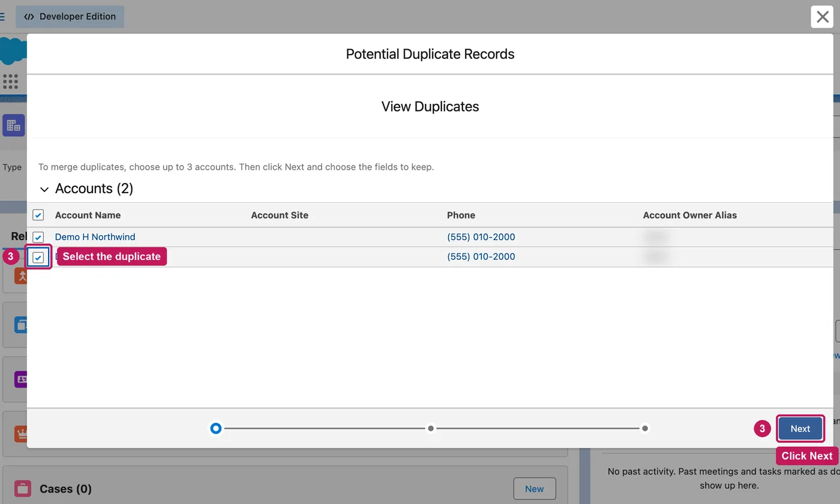The width and height of the screenshot is (840, 504).
Task: Click the Cases briefcase icon
Action: (x=23, y=488)
